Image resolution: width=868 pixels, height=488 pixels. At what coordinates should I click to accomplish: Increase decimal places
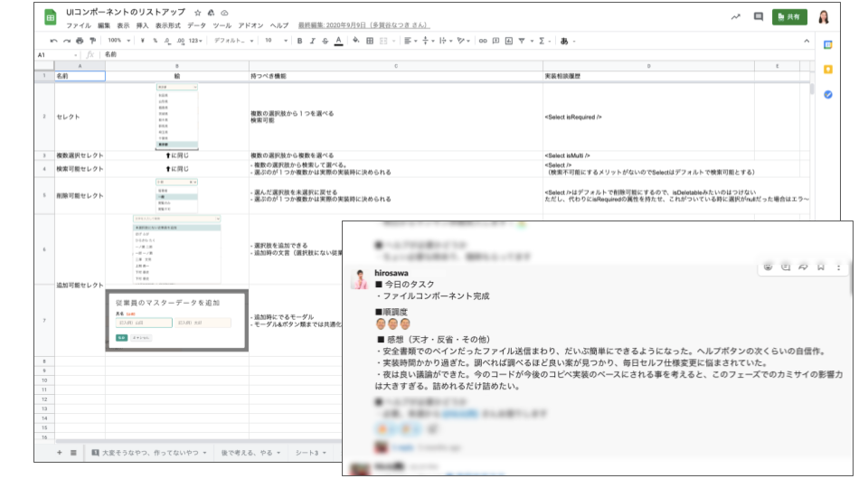(x=181, y=41)
